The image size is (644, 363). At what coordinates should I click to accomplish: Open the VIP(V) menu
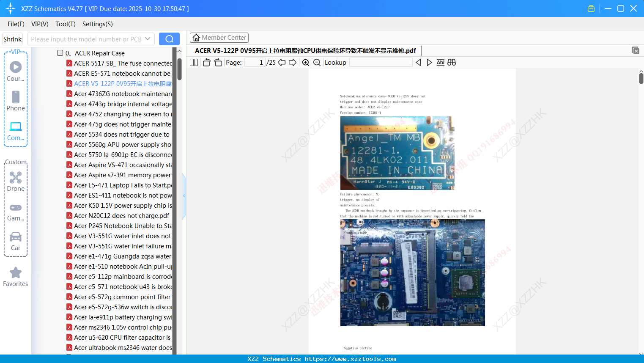(40, 24)
